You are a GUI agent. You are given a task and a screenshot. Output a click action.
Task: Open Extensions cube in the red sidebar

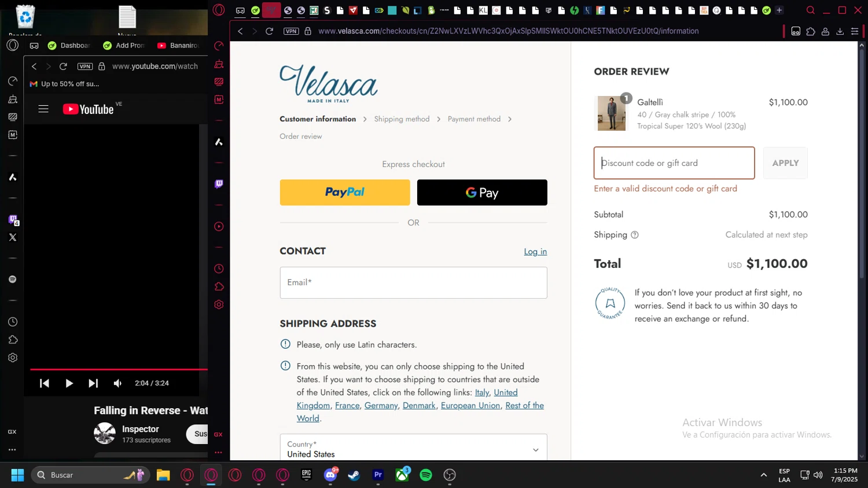219,287
